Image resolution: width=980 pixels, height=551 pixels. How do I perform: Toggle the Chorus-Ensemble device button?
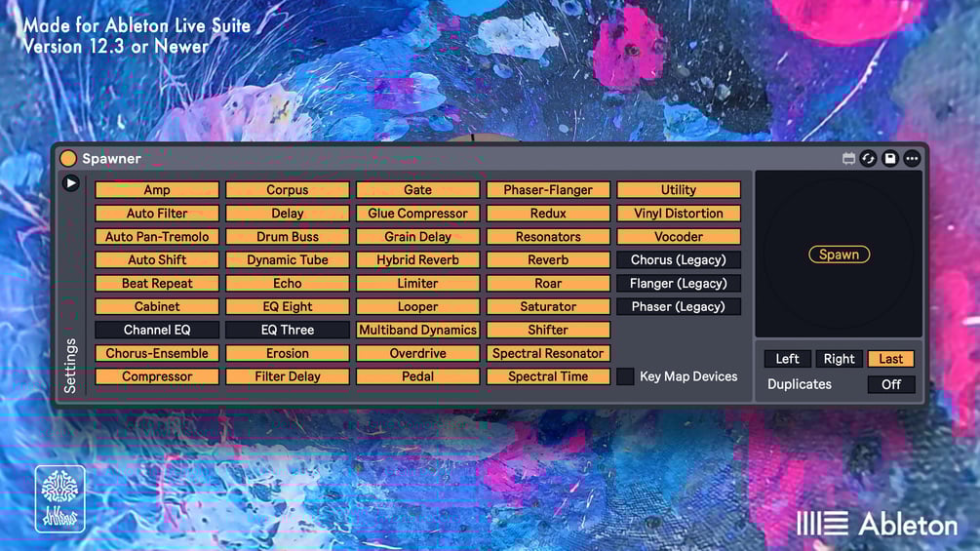coord(157,353)
